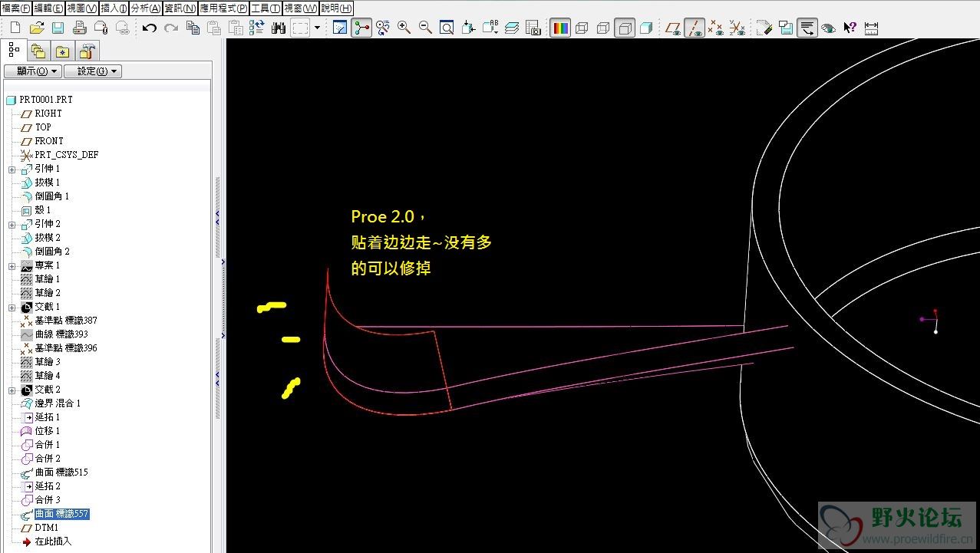Switch to hidden line display
The height and width of the screenshot is (553, 980).
(x=603, y=28)
